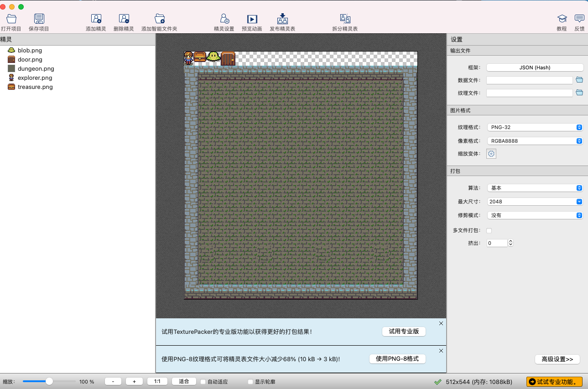Screen dimensions: 588x389
Task: Click the zoom out minus button
Action: point(113,382)
